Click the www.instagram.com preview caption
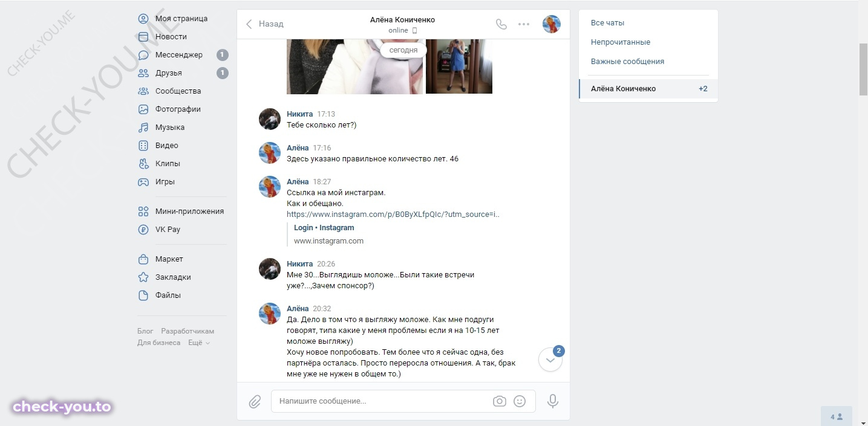Viewport: 868px width, 426px height. point(328,241)
